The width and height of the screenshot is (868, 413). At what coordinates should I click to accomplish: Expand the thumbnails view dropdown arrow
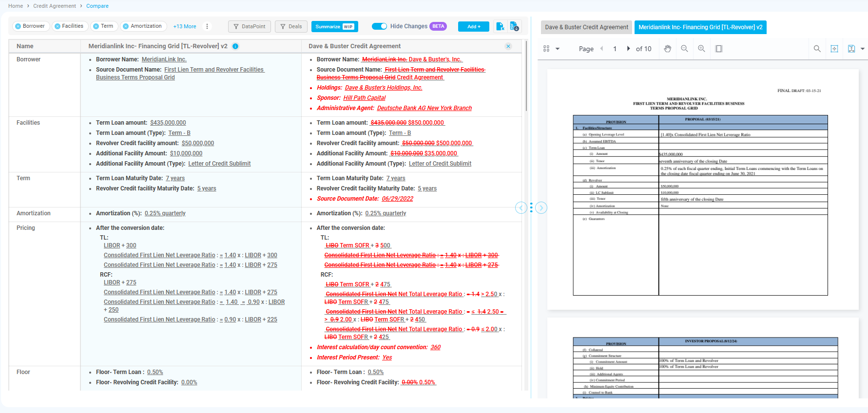[x=558, y=49]
